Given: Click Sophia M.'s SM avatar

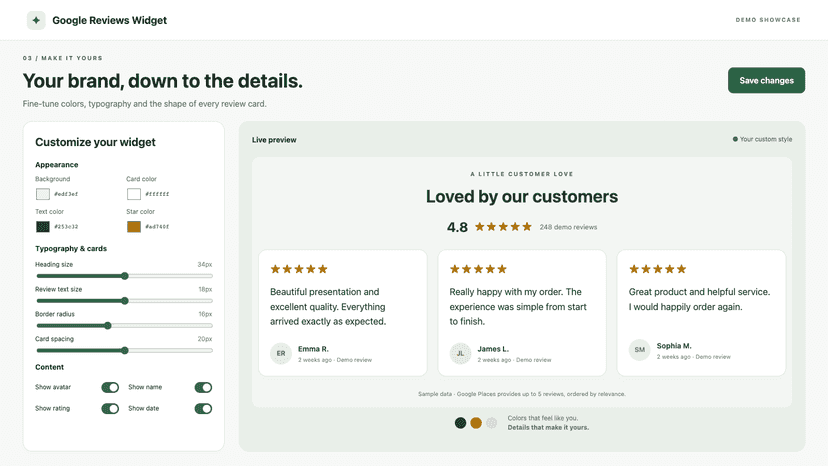Looking at the screenshot, I should coord(639,350).
